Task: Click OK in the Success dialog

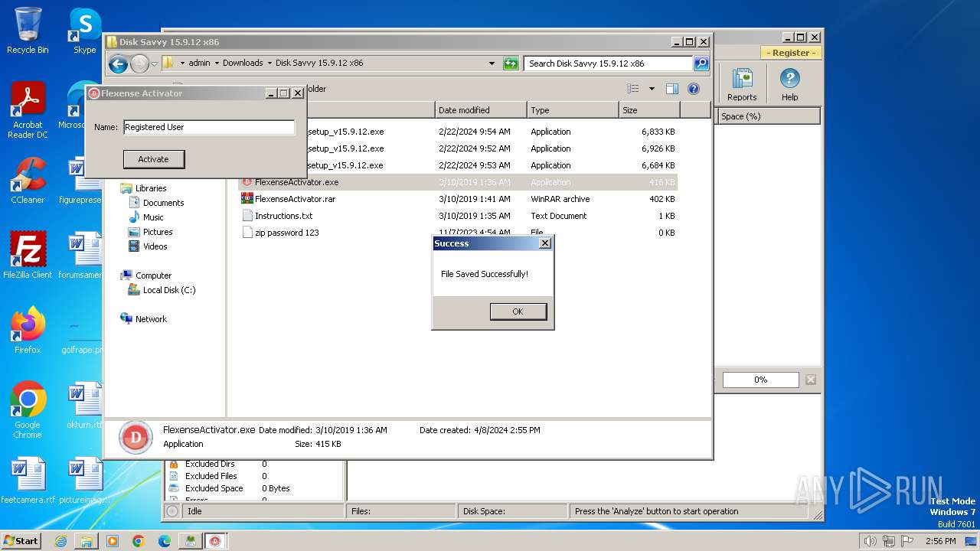Action: pyautogui.click(x=518, y=311)
